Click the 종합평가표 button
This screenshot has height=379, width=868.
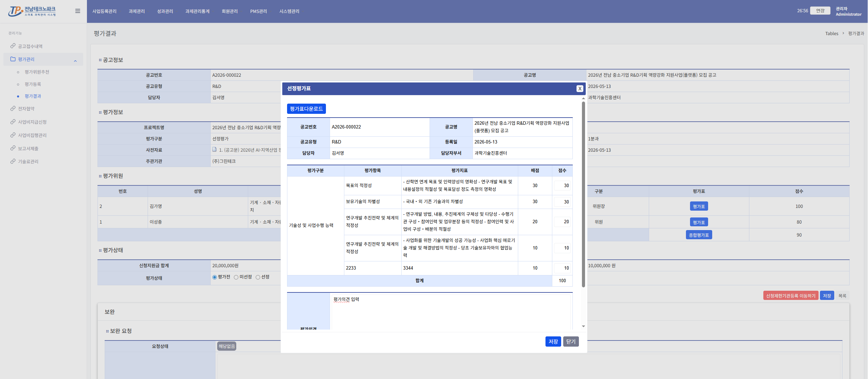pos(699,235)
